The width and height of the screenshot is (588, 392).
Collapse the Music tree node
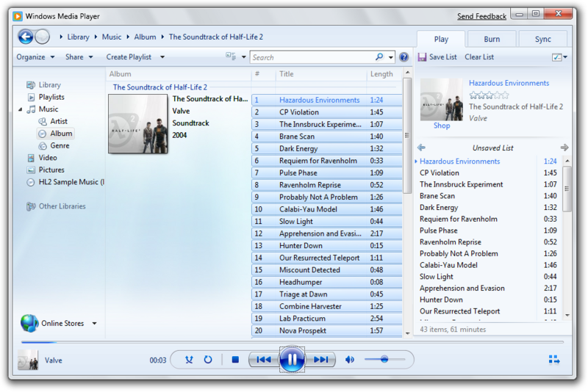click(x=21, y=109)
